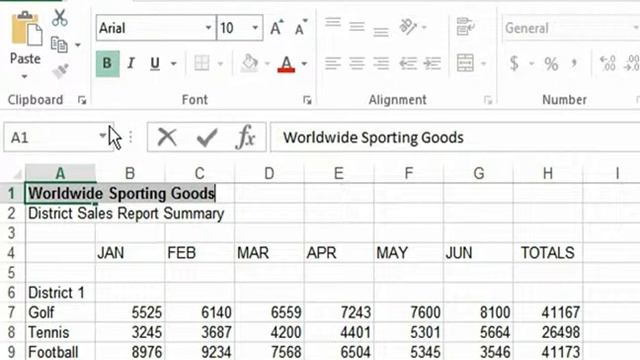
Task: Open fill color dropdown arrow
Action: [267, 64]
